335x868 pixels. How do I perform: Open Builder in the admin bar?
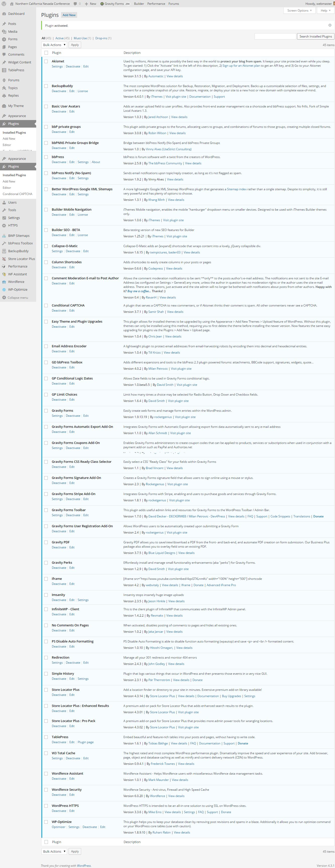(139, 4)
